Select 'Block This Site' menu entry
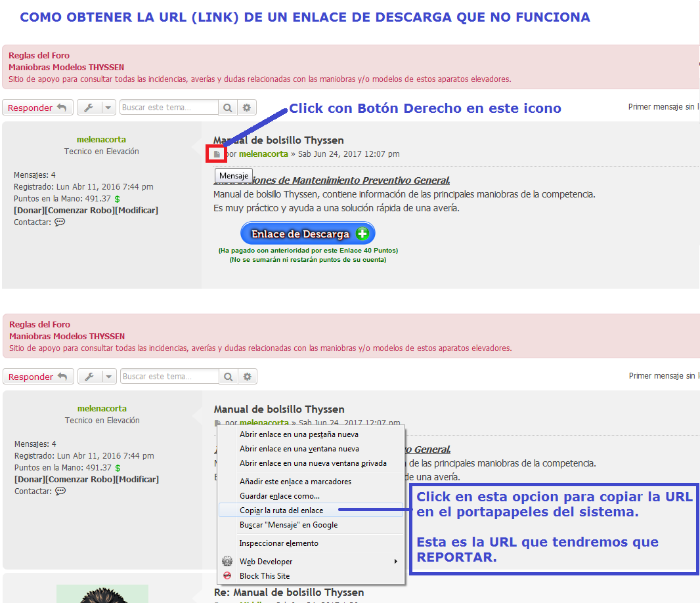Screen dimensions: 700x603 coord(311,576)
